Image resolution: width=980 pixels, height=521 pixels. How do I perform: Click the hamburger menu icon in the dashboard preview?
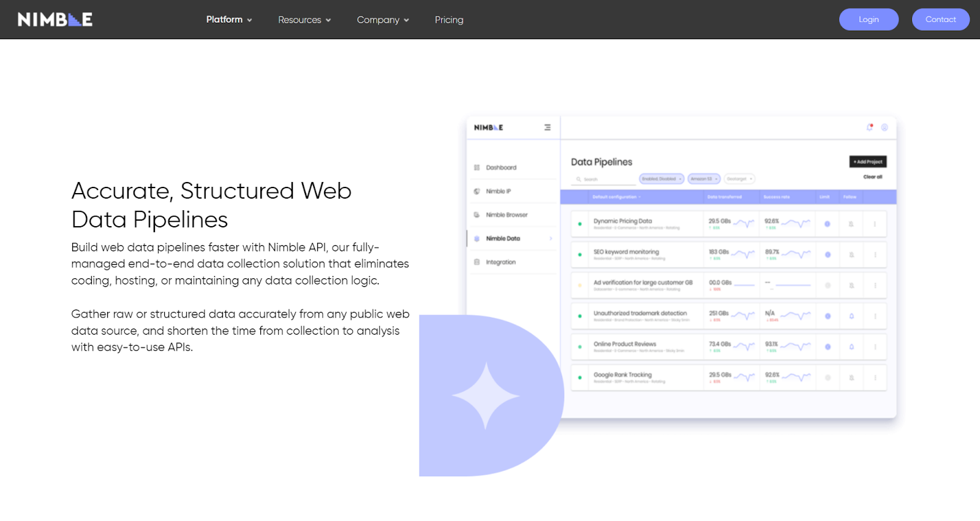(x=548, y=127)
